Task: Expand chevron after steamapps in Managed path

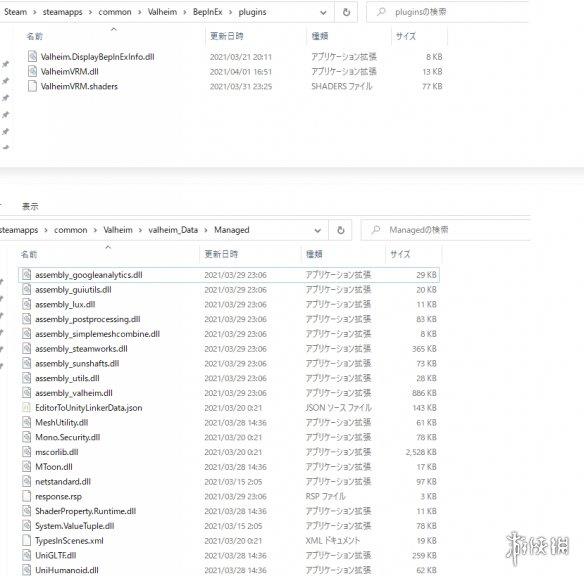Action: click(46, 230)
